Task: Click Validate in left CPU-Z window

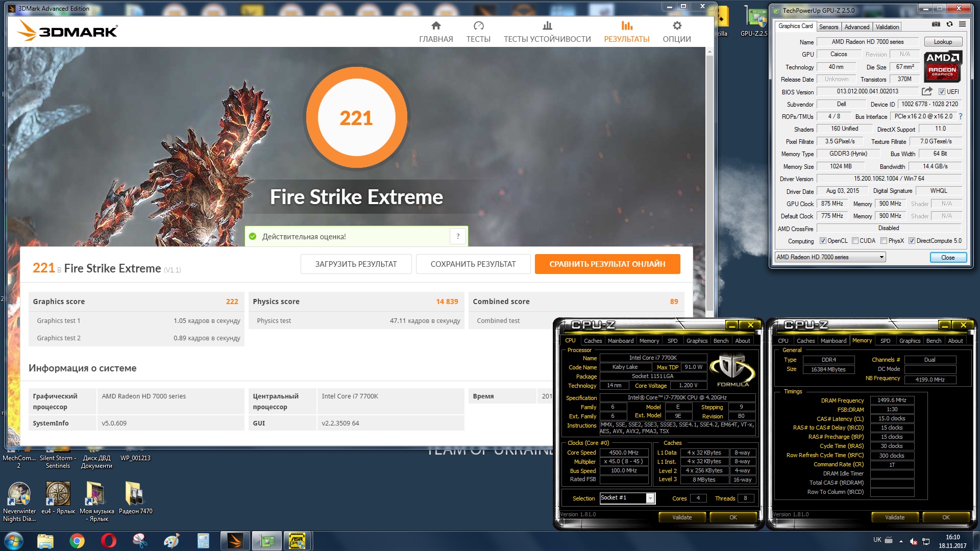Action: point(682,517)
